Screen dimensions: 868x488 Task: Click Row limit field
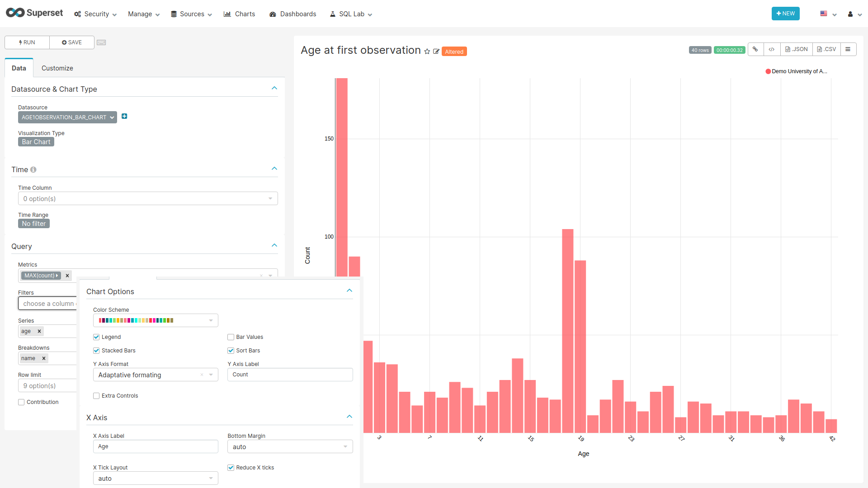(x=47, y=386)
